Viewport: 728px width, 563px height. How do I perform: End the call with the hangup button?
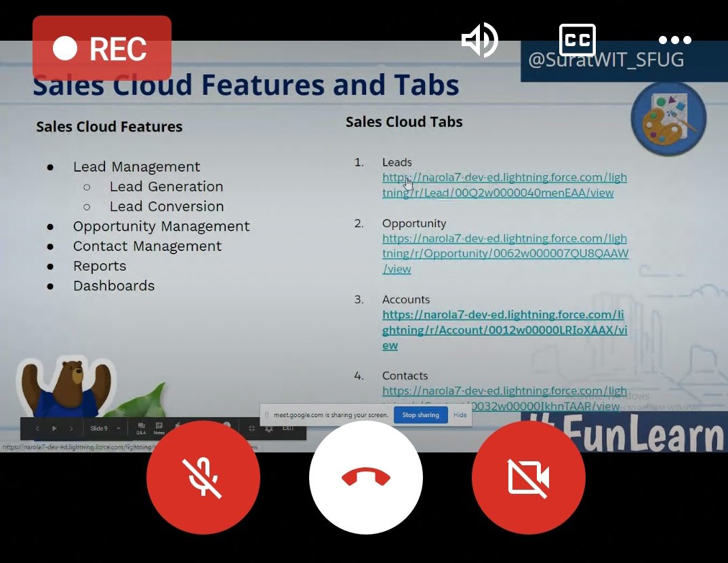366,477
